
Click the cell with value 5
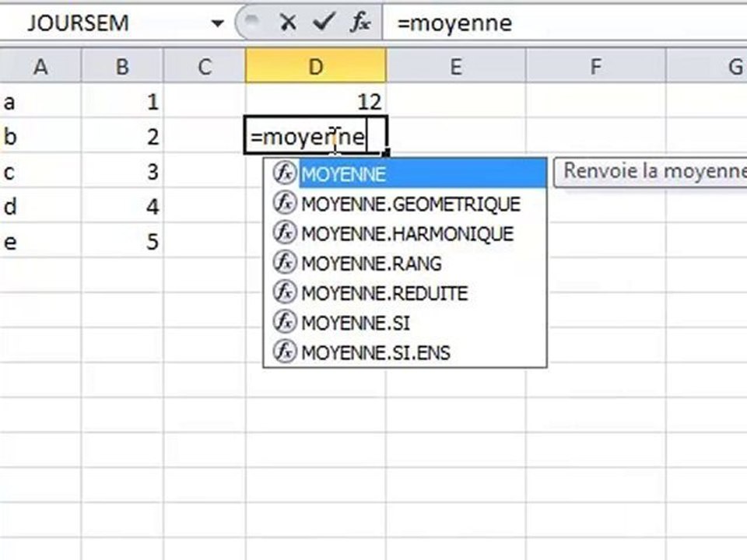coord(122,241)
